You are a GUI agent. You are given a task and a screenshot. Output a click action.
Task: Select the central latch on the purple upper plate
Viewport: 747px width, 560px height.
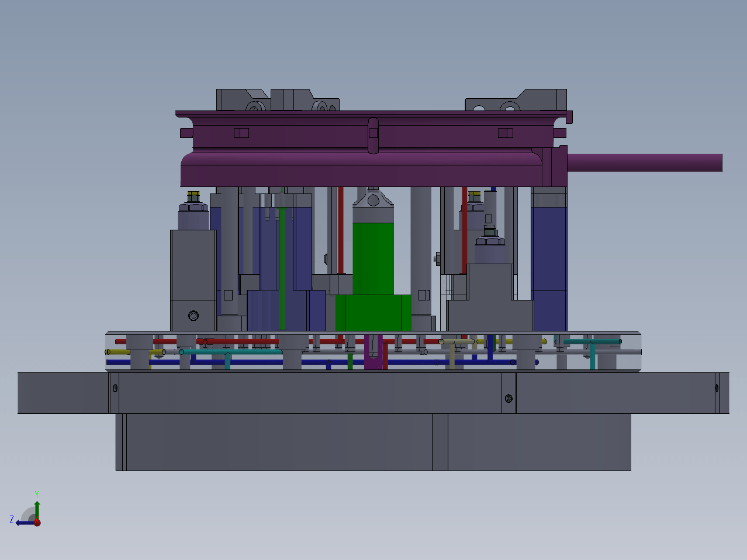tap(373, 136)
